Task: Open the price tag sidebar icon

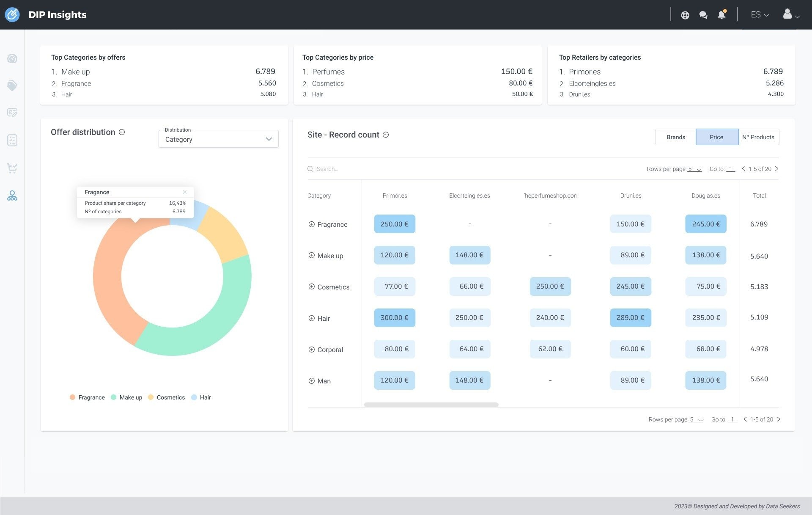Action: pyautogui.click(x=12, y=85)
